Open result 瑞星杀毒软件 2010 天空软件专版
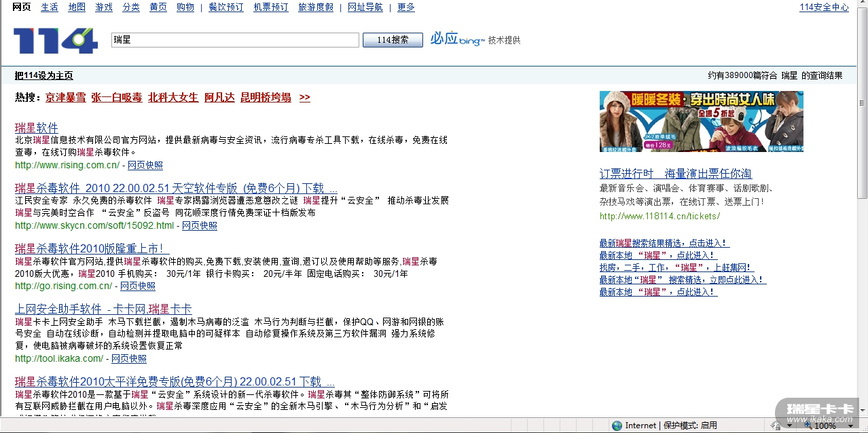The width and height of the screenshot is (868, 433). (x=176, y=188)
